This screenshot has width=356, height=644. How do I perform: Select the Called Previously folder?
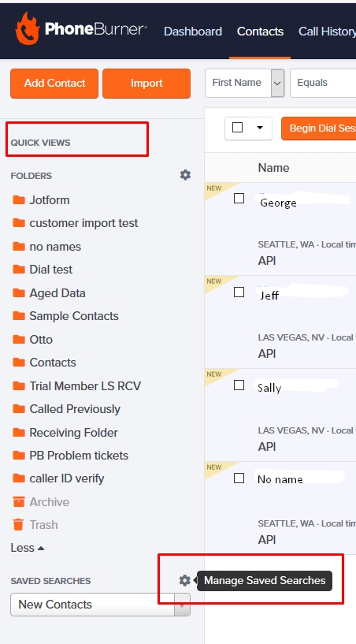click(x=75, y=409)
